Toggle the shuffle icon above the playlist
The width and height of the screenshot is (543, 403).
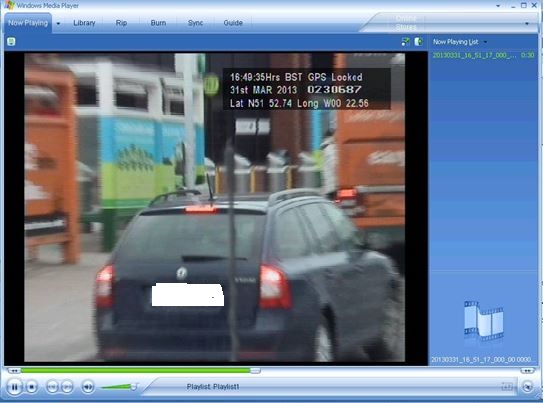(406, 42)
